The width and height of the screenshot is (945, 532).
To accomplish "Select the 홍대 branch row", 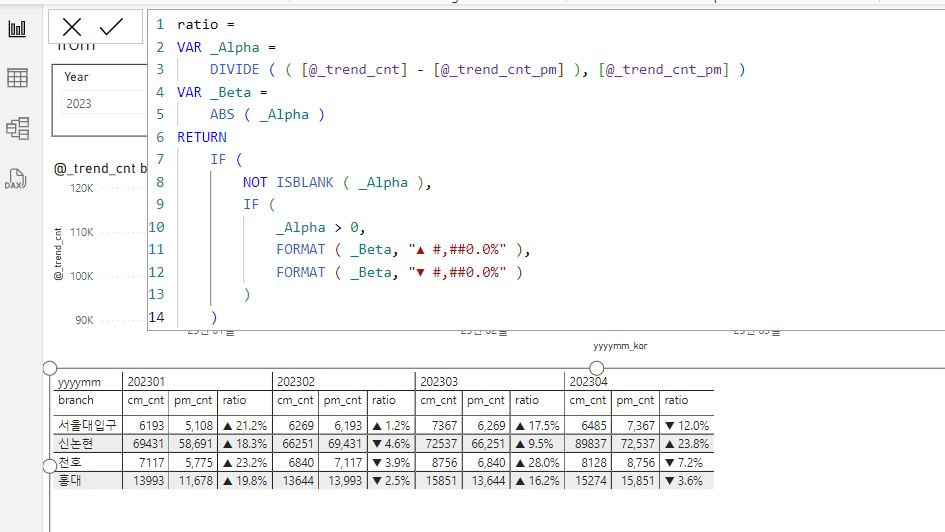I will point(69,481).
